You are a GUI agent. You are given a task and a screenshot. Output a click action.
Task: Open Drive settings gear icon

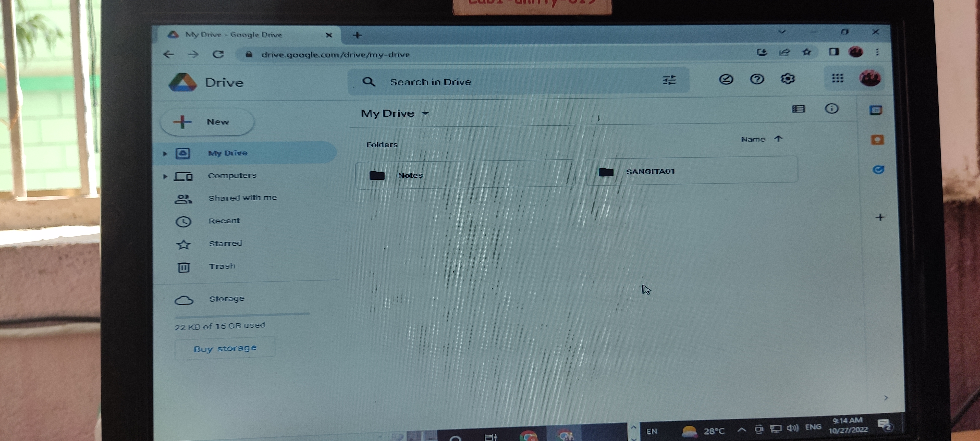(x=787, y=79)
